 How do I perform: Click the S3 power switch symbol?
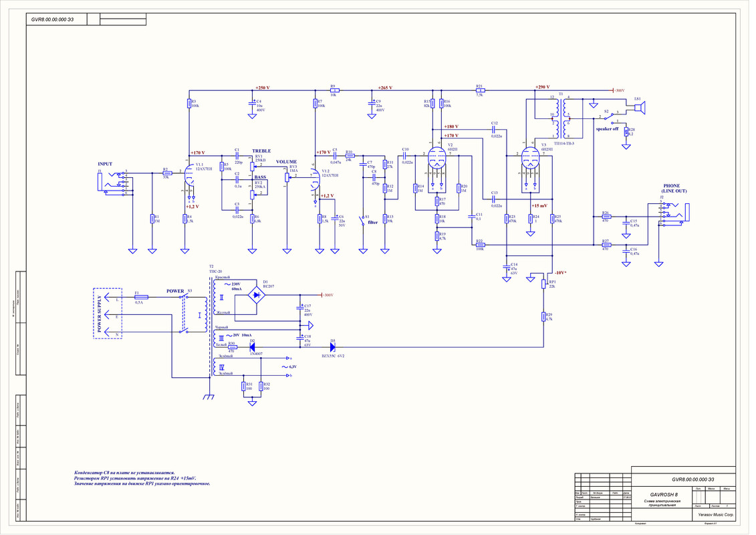click(x=184, y=314)
